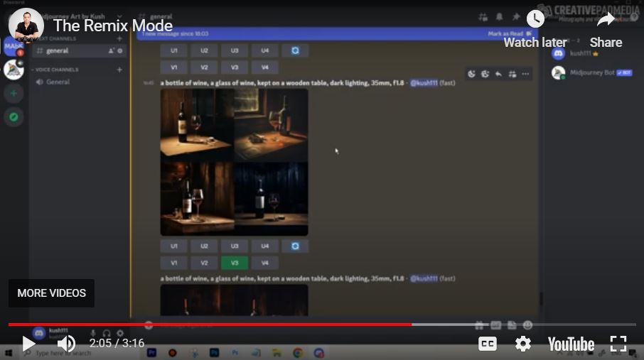Click U4 below the wine image grid
Screen dimensions: 644x360
(265, 246)
